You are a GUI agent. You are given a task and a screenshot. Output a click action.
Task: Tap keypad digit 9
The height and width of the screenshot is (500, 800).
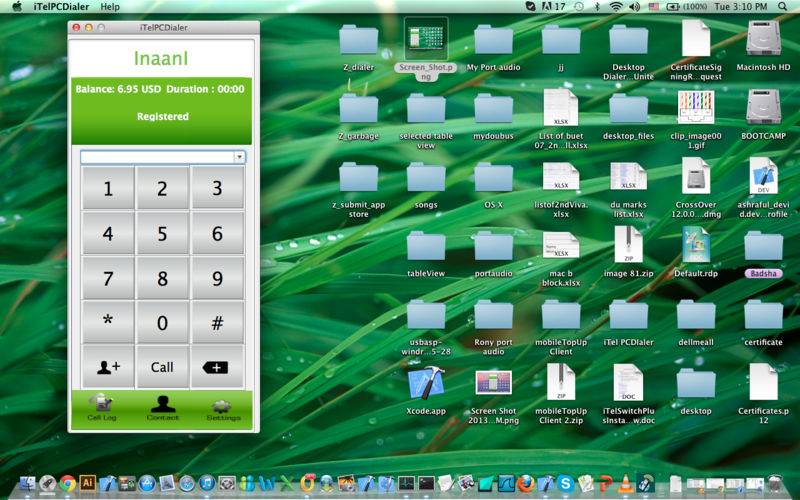pyautogui.click(x=217, y=278)
